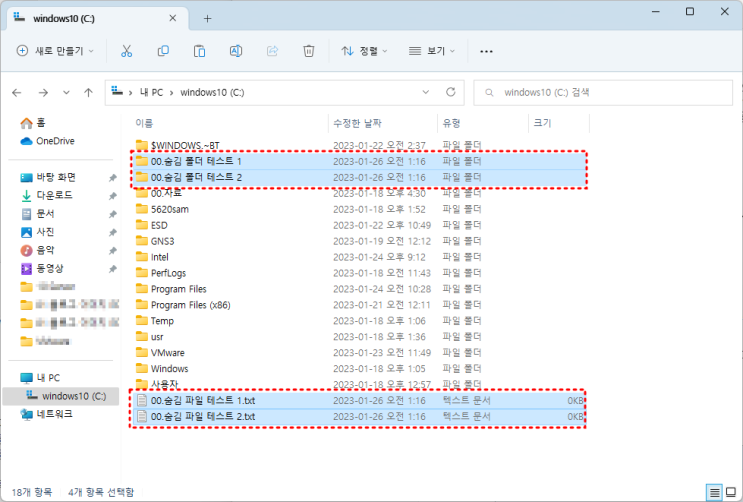
Task: Click the Paste clipboard icon
Action: click(199, 51)
